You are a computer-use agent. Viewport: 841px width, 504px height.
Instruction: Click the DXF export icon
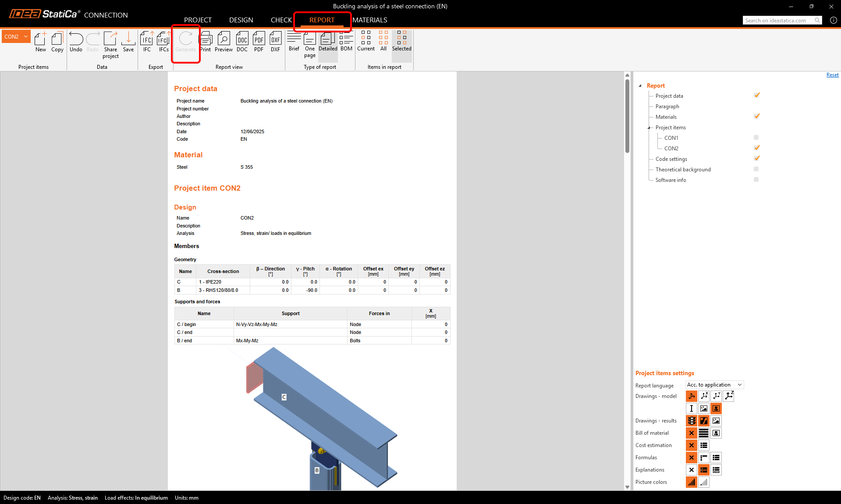(275, 42)
